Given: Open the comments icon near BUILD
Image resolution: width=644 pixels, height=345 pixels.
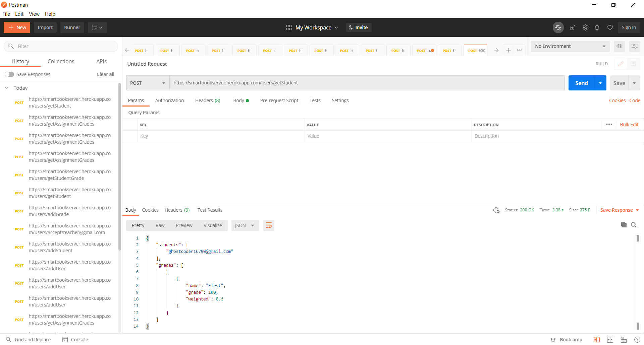Looking at the screenshot, I should [633, 64].
